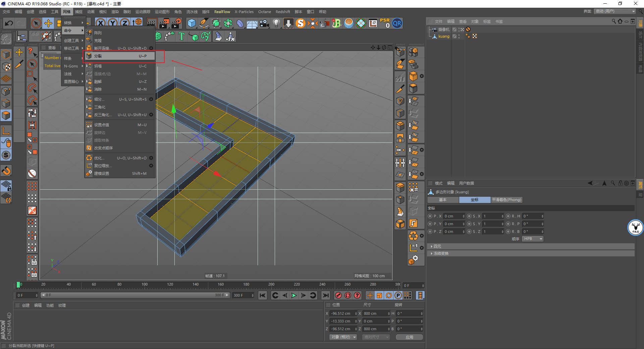644x349 pixels.
Task: Click the Undo arrow icon
Action: [9, 23]
